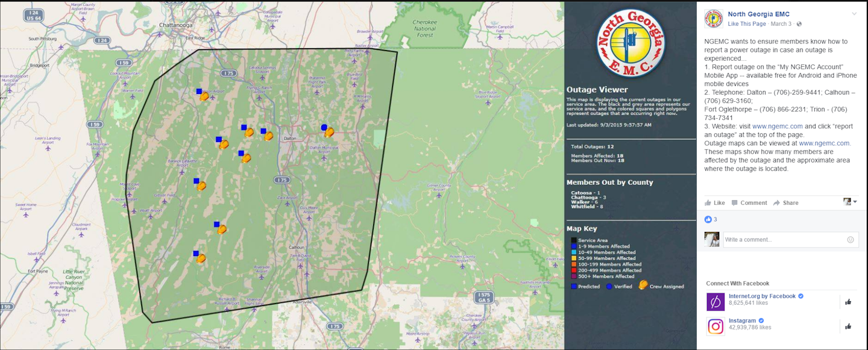
Task: Click the Instagram camera icon
Action: 715,326
